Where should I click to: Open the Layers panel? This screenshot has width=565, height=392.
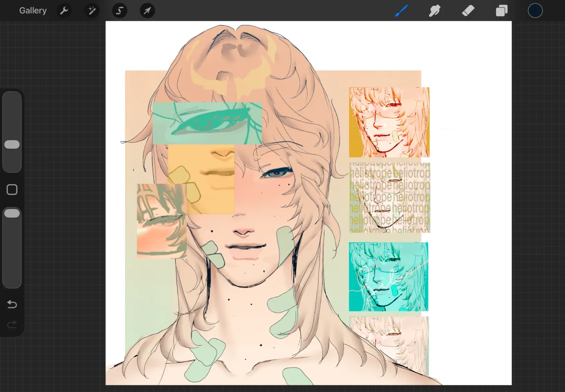click(x=502, y=11)
